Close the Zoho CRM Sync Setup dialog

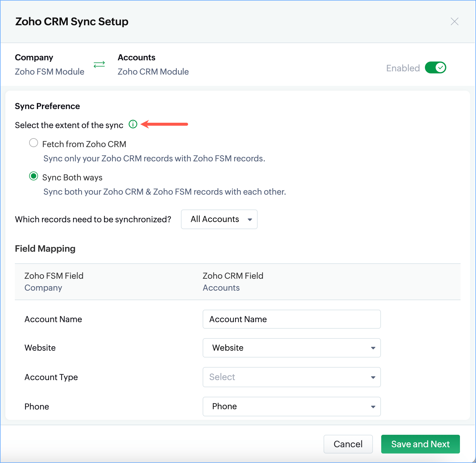(454, 21)
